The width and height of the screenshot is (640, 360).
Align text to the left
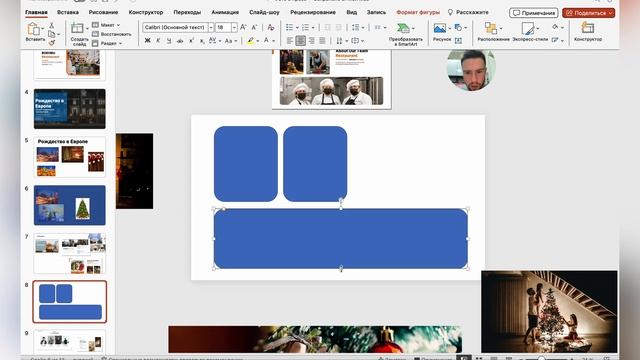[x=290, y=41]
